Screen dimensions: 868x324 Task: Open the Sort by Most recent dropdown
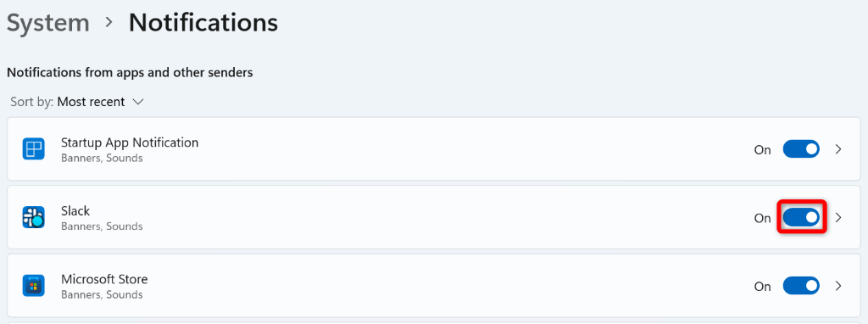77,102
